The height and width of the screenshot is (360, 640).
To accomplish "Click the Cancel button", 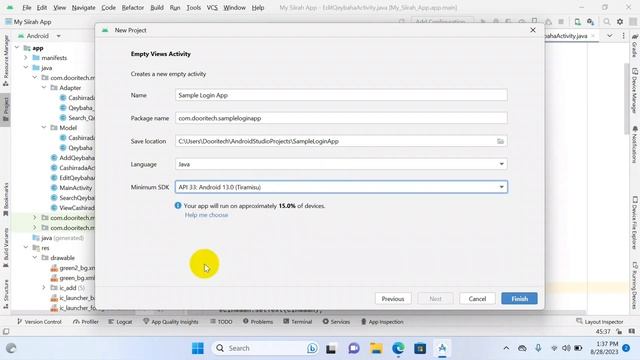I will click(x=477, y=299).
